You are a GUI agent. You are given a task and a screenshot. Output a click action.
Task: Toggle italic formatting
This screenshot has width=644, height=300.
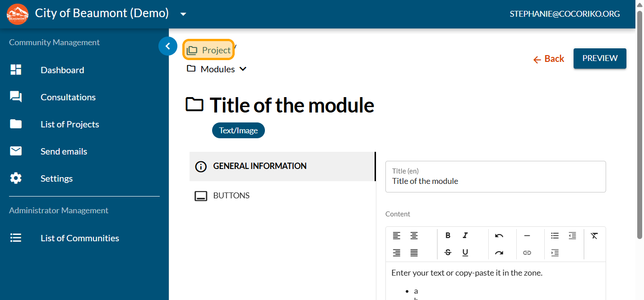pyautogui.click(x=465, y=235)
